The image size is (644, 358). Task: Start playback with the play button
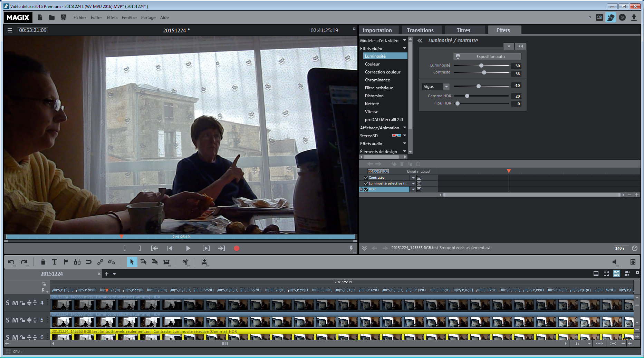tap(188, 248)
